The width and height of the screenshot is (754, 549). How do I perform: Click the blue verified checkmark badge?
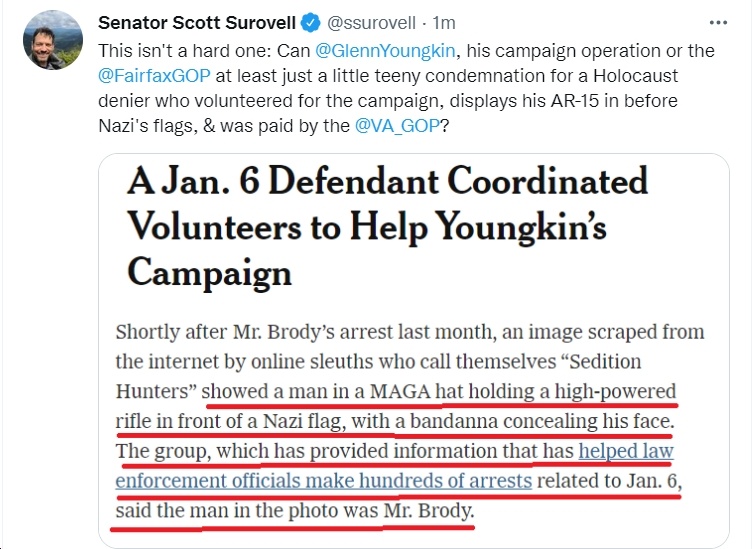(x=311, y=23)
